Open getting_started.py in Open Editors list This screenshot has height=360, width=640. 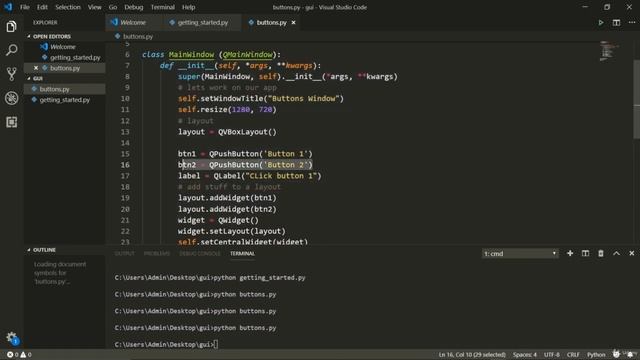click(75, 58)
